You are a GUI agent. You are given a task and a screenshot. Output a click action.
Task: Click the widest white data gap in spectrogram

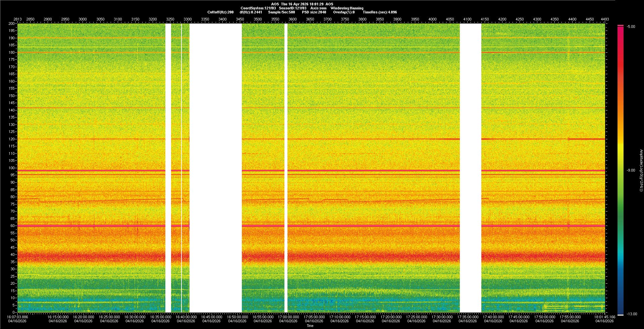[x=215, y=168]
